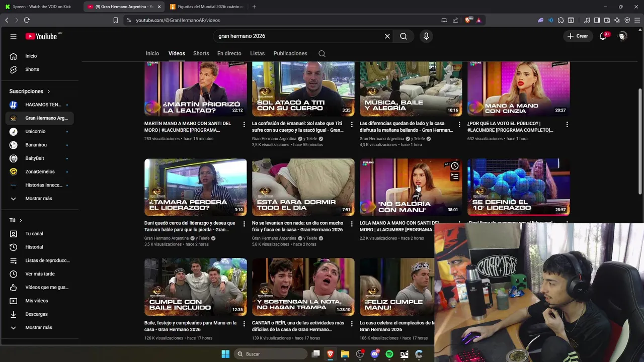This screenshot has width=644, height=362.
Task: Run the search with the magnifier button
Action: [x=404, y=36]
